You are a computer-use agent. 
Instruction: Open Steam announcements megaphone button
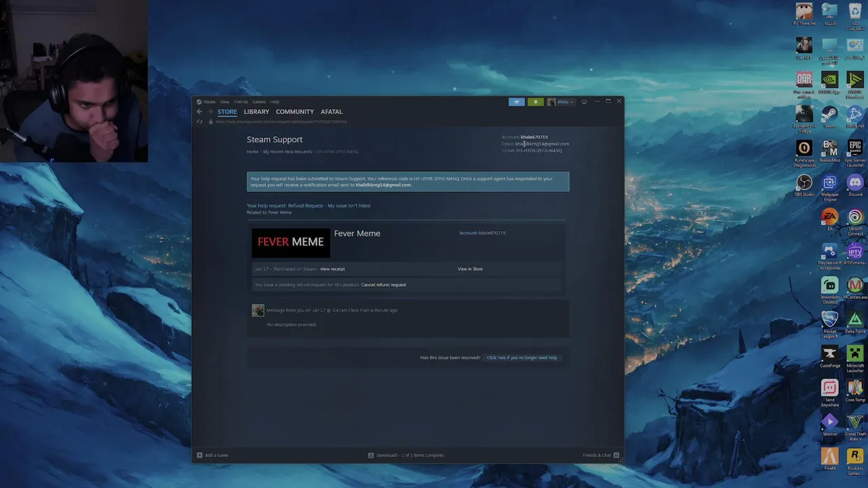coord(517,102)
